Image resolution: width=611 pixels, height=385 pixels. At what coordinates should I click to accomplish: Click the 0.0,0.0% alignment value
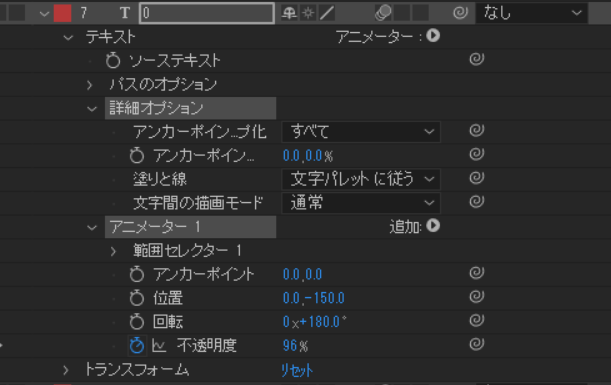click(x=308, y=156)
